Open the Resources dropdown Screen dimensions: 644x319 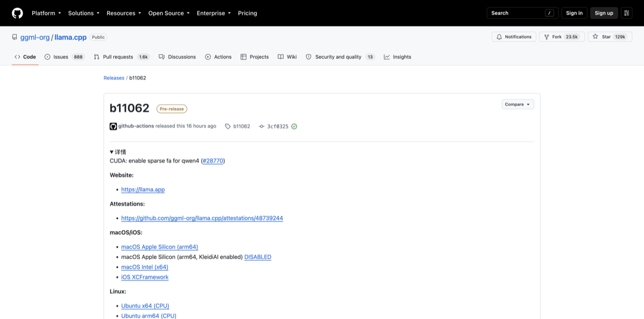pyautogui.click(x=124, y=13)
